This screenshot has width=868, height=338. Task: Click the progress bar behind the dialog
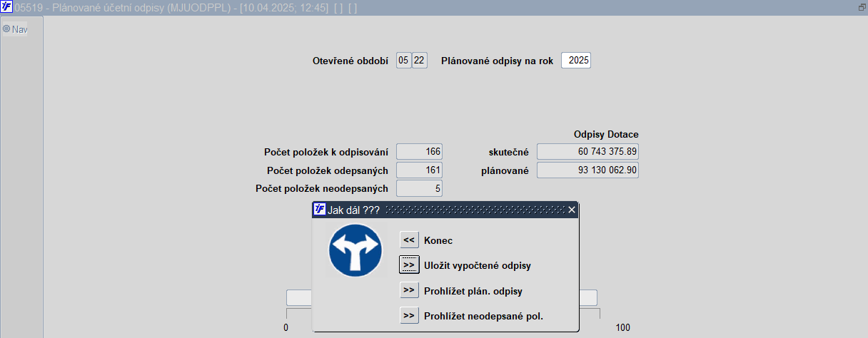coord(442,297)
